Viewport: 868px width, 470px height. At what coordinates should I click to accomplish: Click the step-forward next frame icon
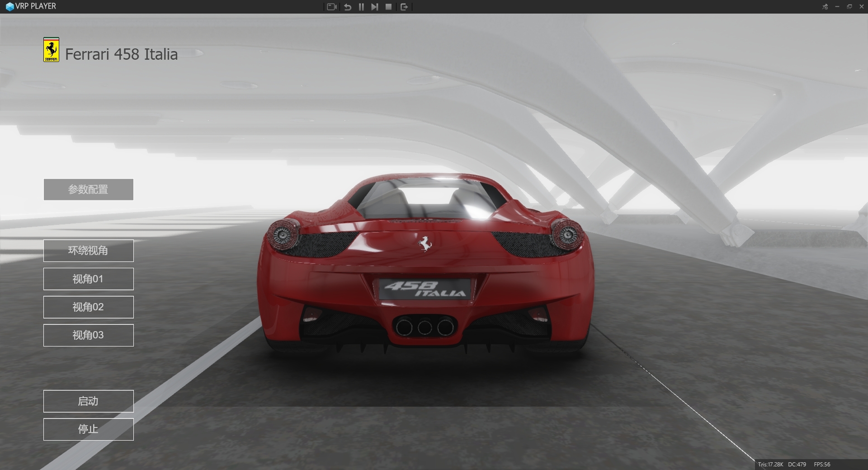[x=374, y=7]
